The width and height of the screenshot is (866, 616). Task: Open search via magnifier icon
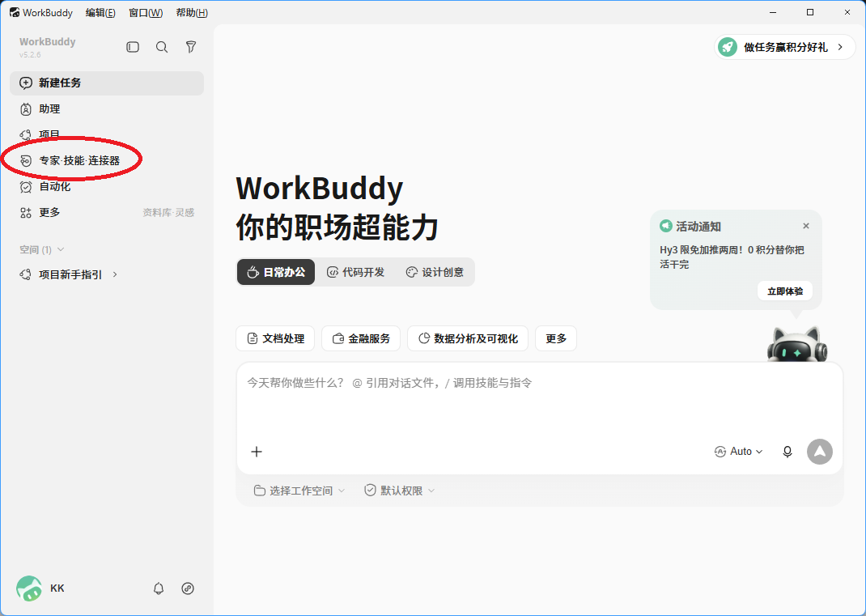pyautogui.click(x=162, y=47)
